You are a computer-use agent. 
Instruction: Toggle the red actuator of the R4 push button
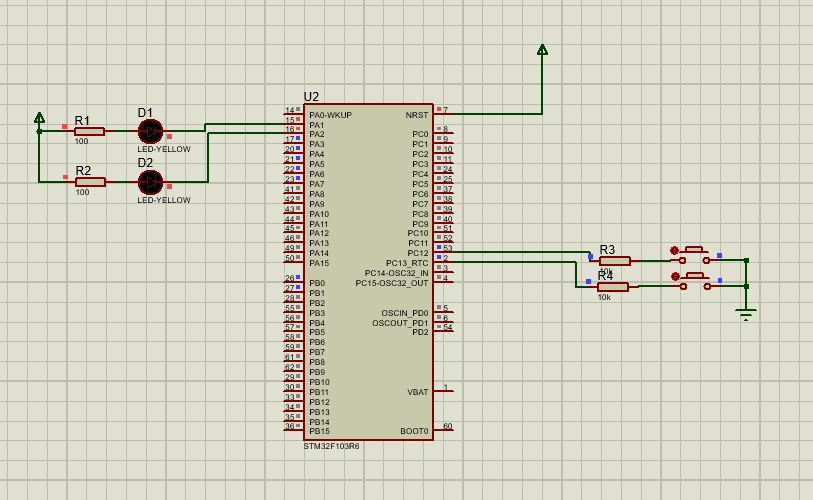coord(675,276)
